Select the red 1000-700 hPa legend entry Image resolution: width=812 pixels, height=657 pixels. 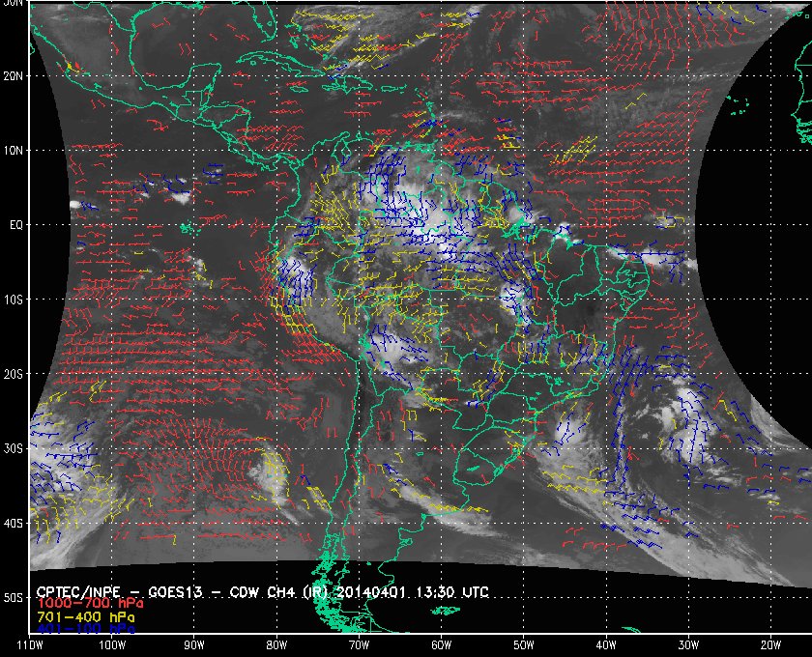point(90,604)
